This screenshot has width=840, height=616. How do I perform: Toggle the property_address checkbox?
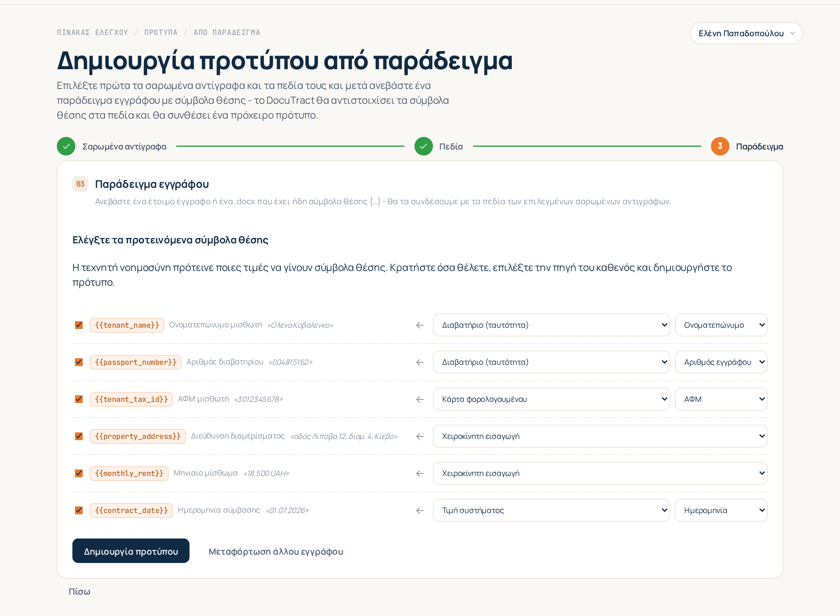79,436
